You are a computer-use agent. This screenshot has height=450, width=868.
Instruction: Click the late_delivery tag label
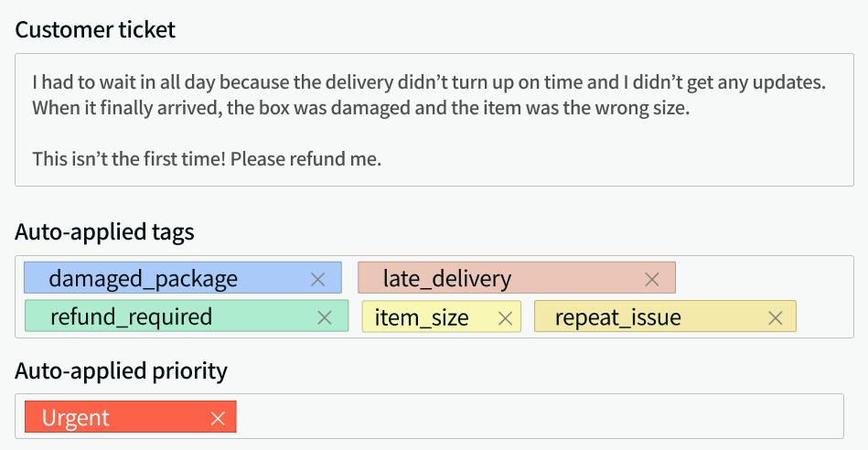[x=447, y=279]
